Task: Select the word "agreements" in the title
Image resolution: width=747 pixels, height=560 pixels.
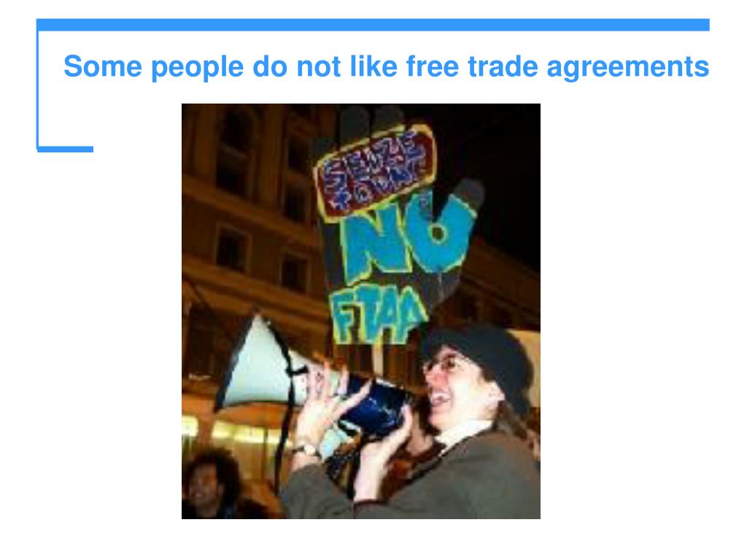Action: coord(628,68)
